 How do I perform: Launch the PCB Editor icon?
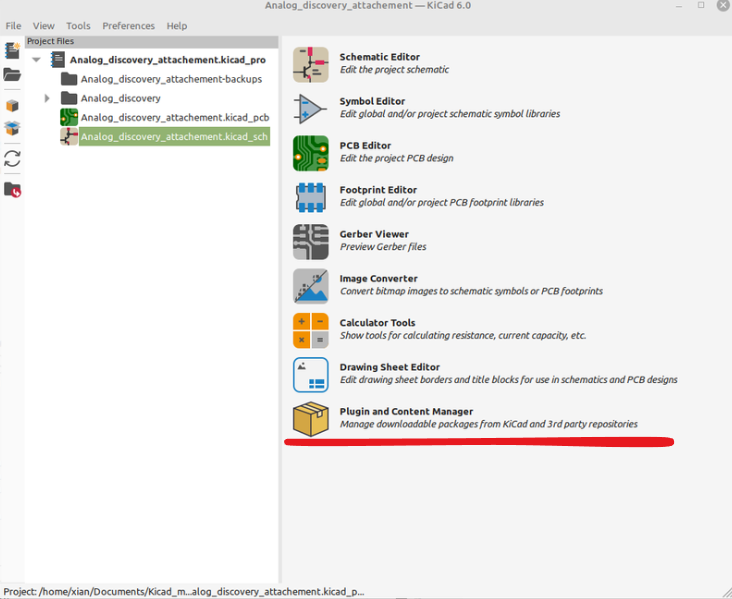tap(310, 153)
